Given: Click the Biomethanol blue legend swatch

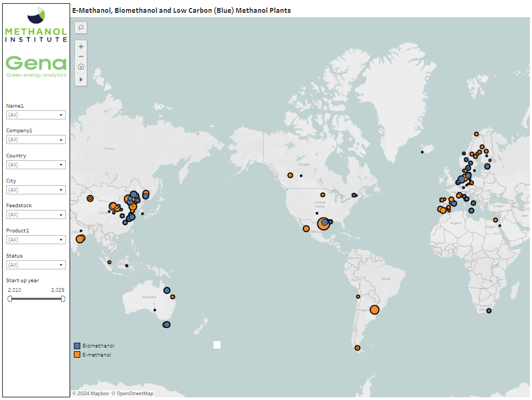Looking at the screenshot, I should [x=77, y=346].
